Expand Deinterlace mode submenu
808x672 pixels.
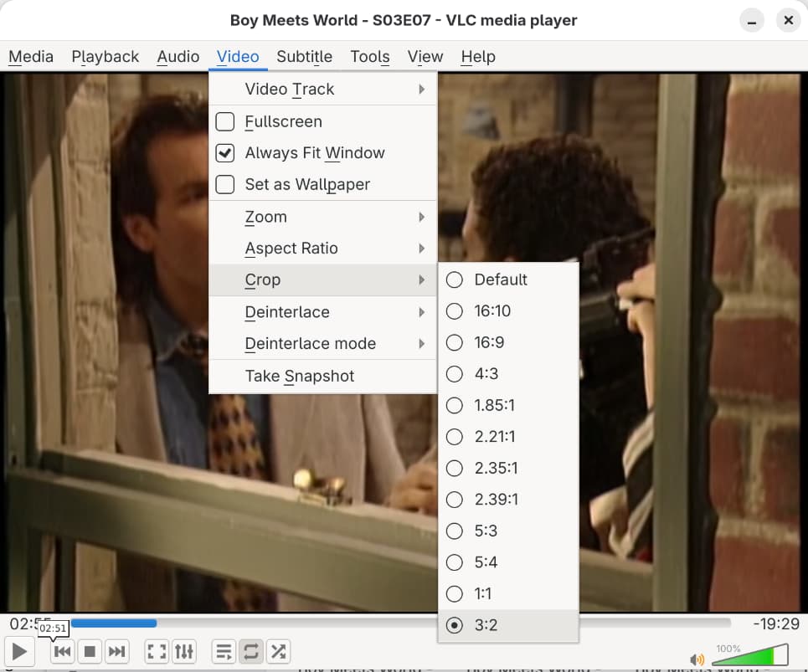pyautogui.click(x=322, y=343)
